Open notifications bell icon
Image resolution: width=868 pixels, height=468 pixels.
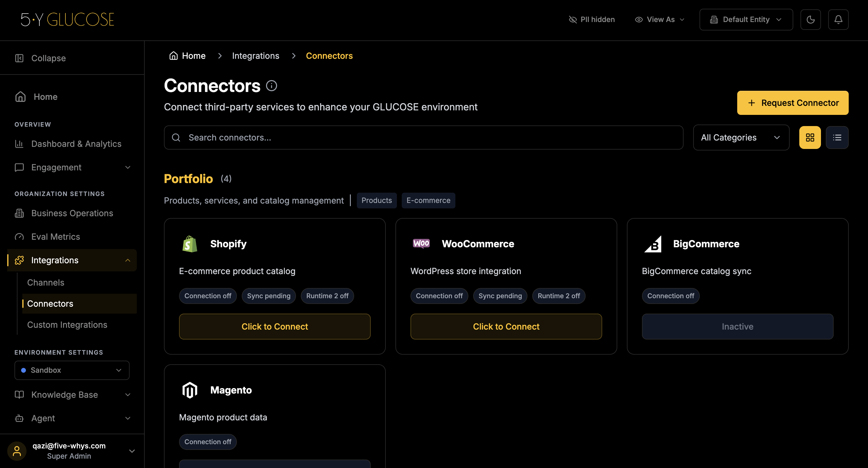click(x=838, y=20)
